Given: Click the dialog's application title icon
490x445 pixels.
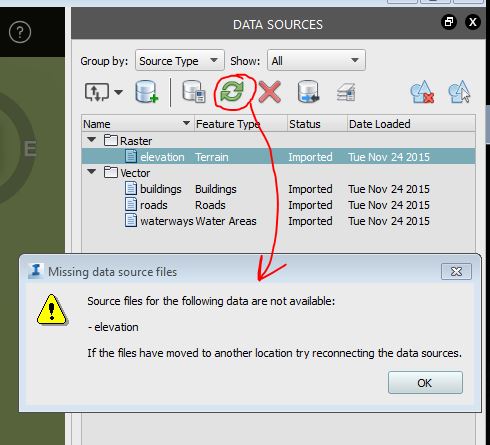Looking at the screenshot, I should click(35, 271).
